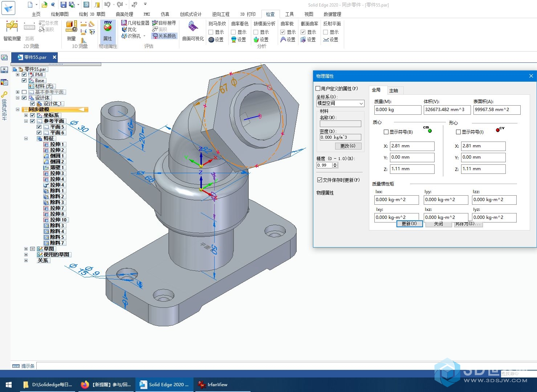Screen dimensions: 537x392
Task: Open the top sidebar panel icon above video icon
Action: pos(4,57)
